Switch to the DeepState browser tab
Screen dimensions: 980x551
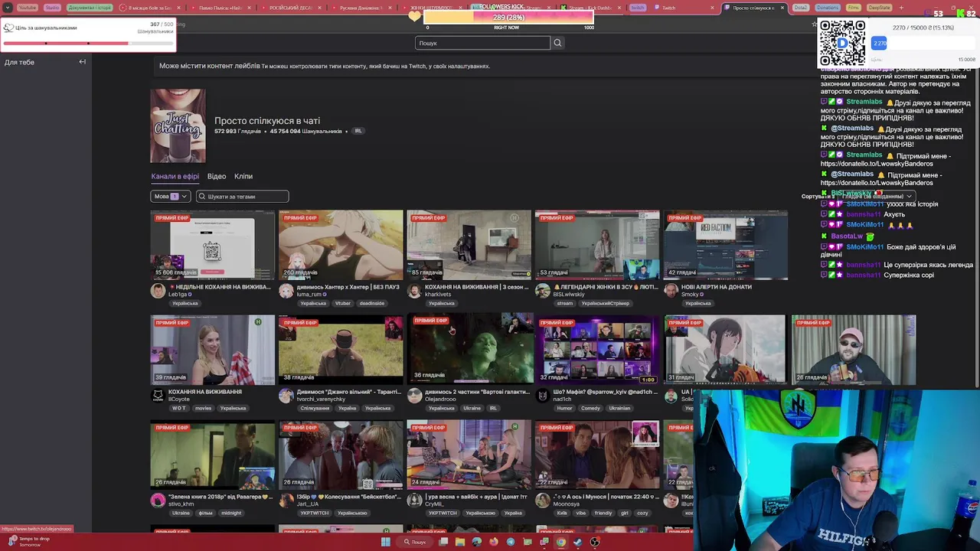coord(879,8)
